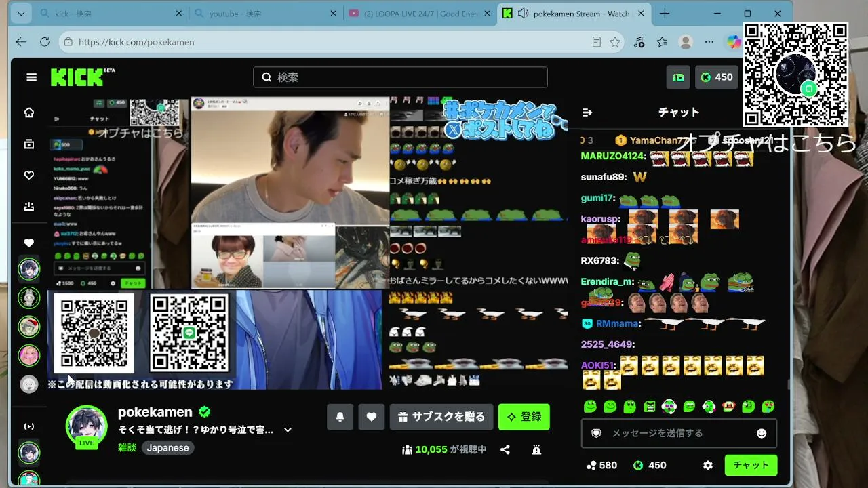Open the 450 KICKs balance button

click(717, 77)
